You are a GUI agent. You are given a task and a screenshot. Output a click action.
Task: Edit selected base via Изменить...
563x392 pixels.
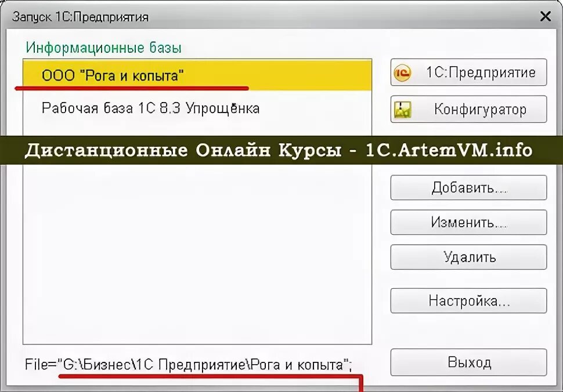tap(468, 222)
